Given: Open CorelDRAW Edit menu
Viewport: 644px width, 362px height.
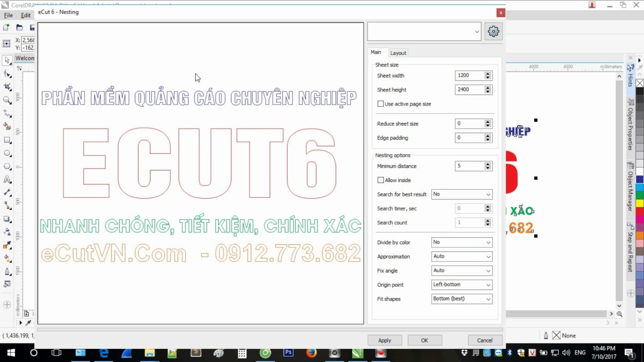Looking at the screenshot, I should [x=26, y=16].
